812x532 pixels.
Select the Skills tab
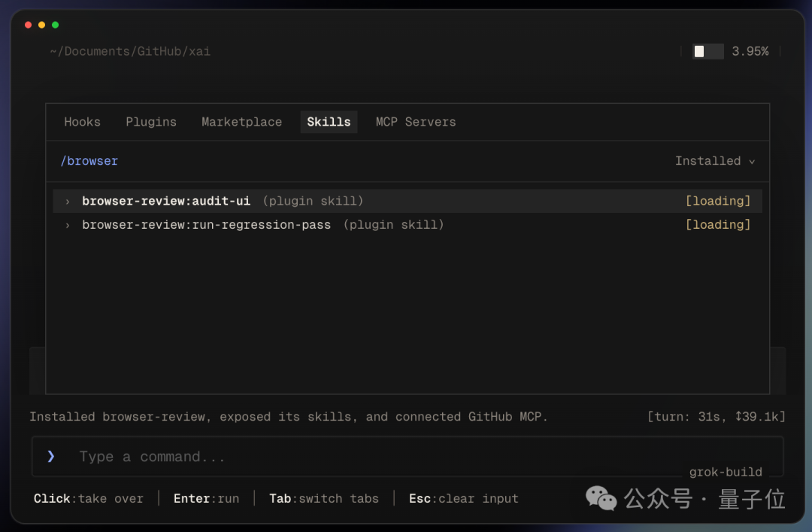click(329, 122)
